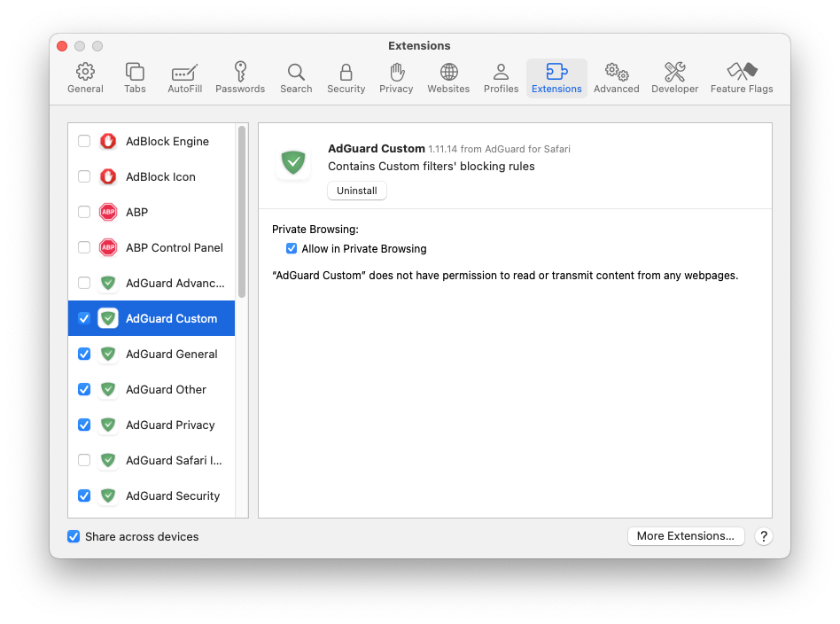Screen dimensions: 840x624
Task: Select the AdGuard Other row label
Action: point(166,389)
